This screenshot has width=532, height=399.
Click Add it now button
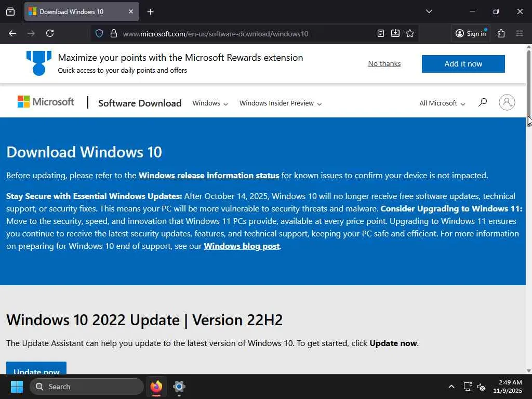coord(463,64)
